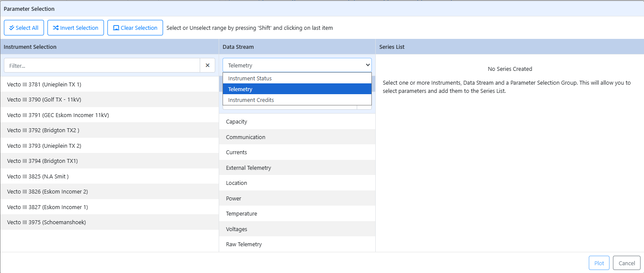The width and height of the screenshot is (644, 273).
Task: Pick the Capacity parameter group
Action: pyautogui.click(x=297, y=121)
